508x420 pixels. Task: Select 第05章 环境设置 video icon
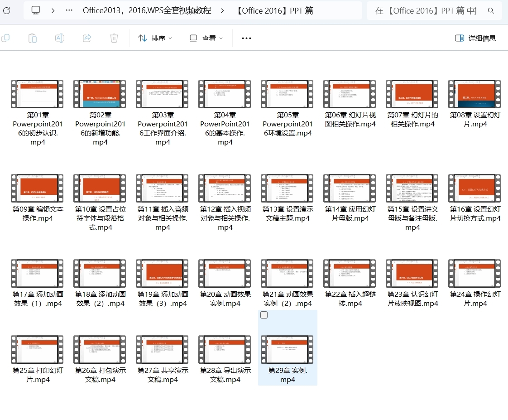[288, 94]
